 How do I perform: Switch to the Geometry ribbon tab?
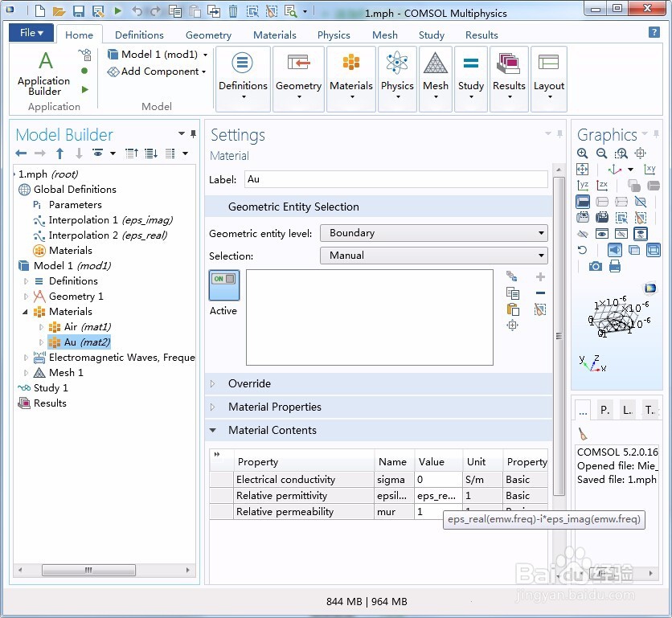click(208, 35)
